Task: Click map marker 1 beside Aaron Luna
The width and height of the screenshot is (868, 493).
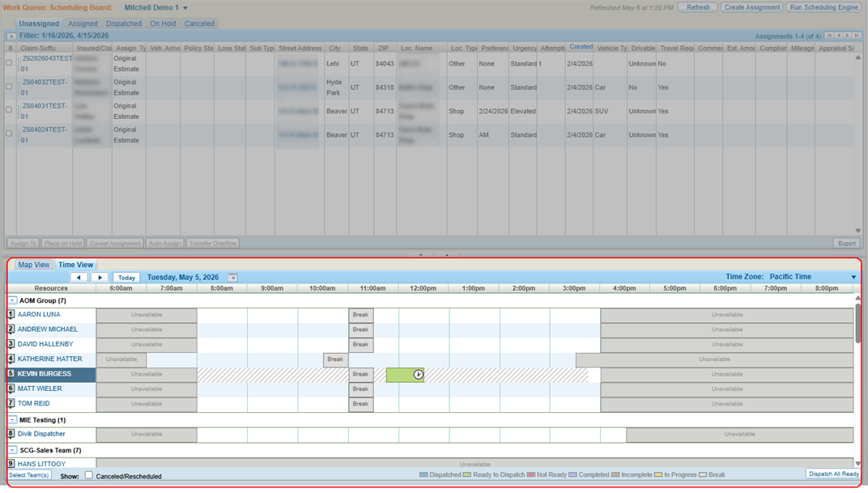Action: click(11, 314)
